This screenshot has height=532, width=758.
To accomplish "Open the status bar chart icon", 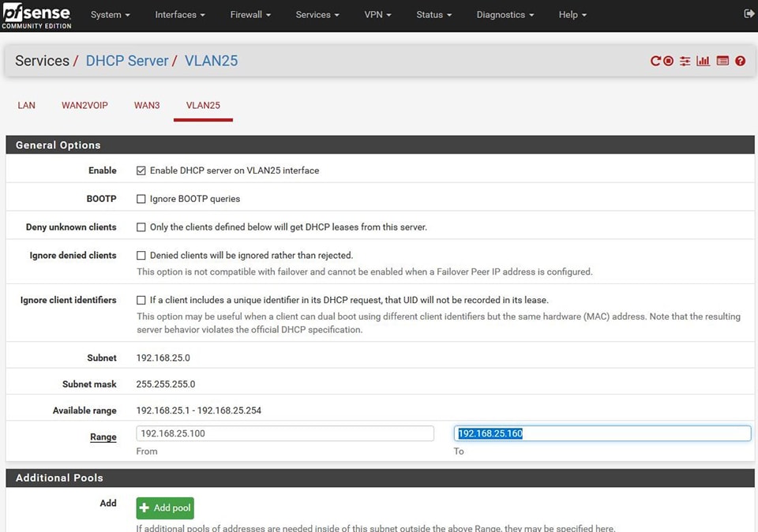I will click(703, 61).
